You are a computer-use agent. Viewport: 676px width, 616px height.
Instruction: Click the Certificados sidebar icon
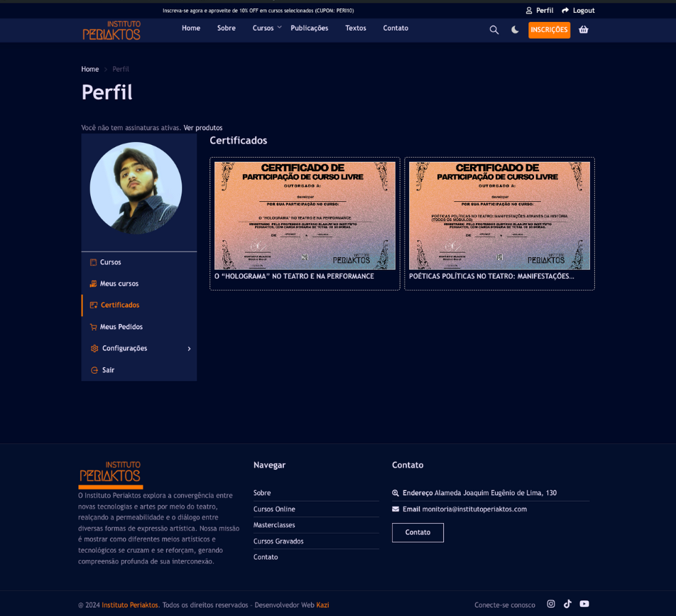point(94,305)
